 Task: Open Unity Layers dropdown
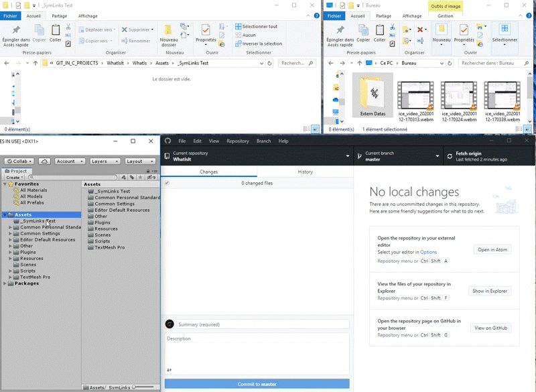[105, 161]
